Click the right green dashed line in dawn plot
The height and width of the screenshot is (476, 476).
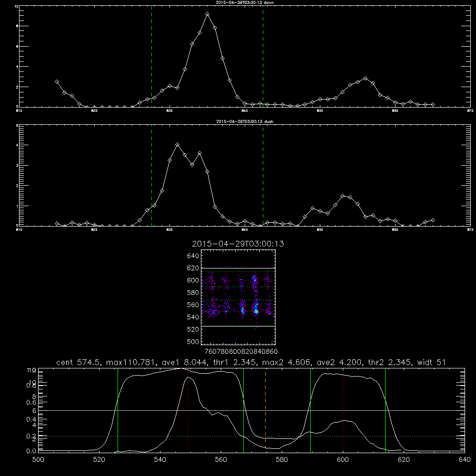click(263, 56)
